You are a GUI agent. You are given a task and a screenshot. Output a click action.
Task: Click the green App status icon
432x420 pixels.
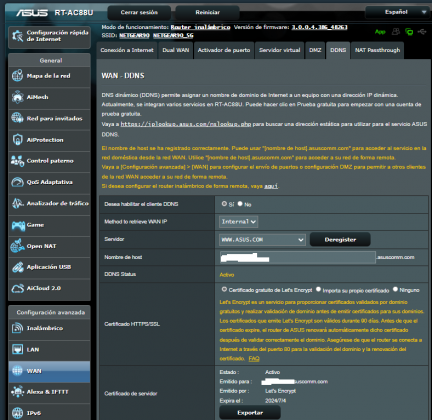click(x=380, y=32)
